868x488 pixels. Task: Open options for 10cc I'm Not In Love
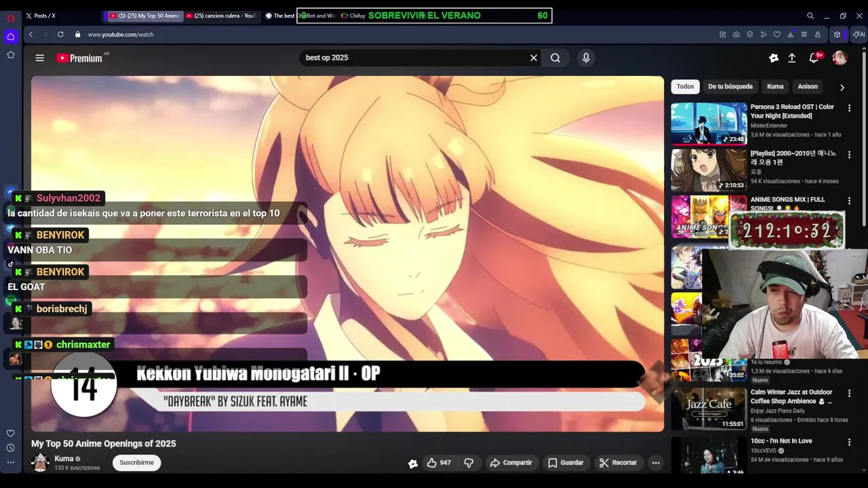849,443
